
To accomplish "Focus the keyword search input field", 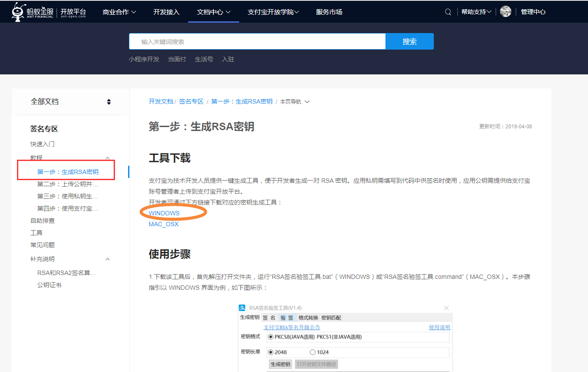I will pos(257,41).
